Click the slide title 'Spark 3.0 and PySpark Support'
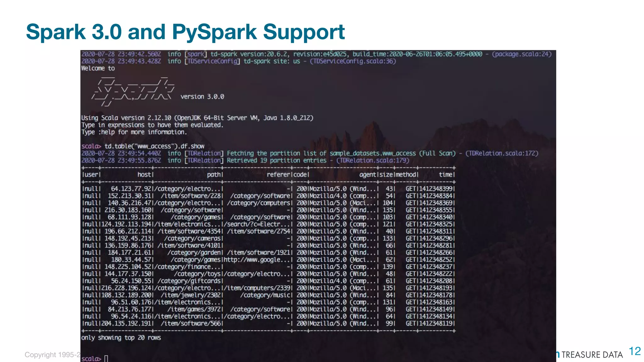 pyautogui.click(x=186, y=32)
